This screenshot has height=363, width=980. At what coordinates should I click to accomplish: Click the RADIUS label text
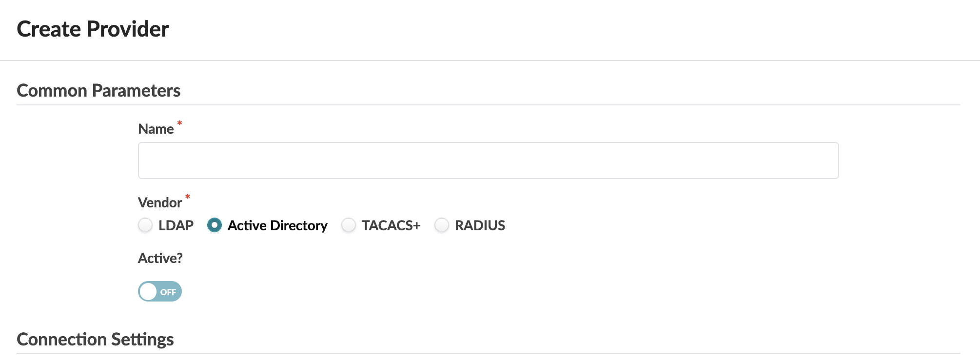(x=480, y=225)
